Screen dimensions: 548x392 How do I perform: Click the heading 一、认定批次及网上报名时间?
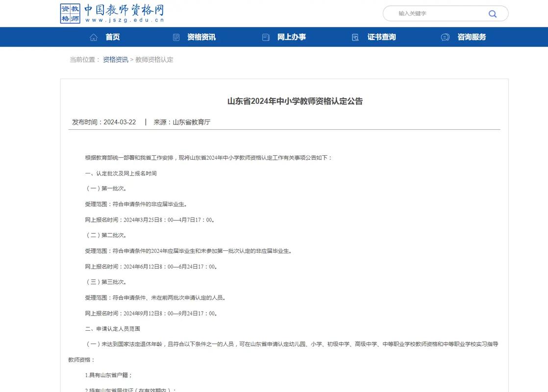click(121, 173)
